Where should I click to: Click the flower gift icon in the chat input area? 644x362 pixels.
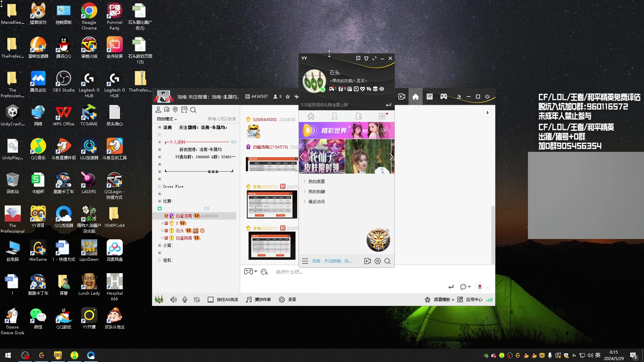pyautogui.click(x=480, y=287)
